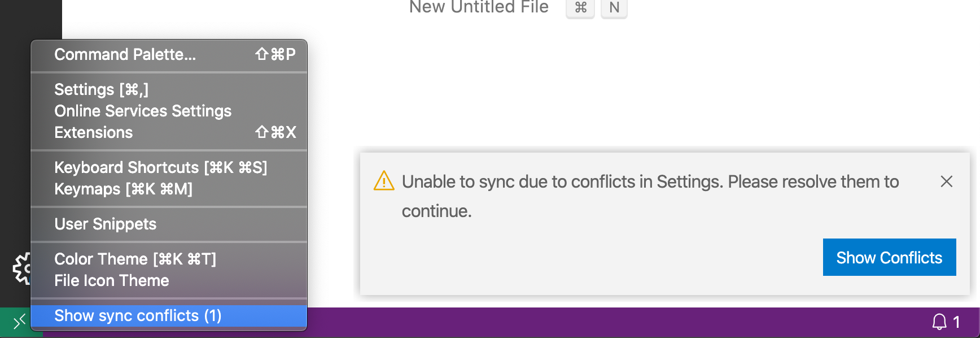The width and height of the screenshot is (980, 338).
Task: Open the Manage gear icon
Action: point(23,270)
